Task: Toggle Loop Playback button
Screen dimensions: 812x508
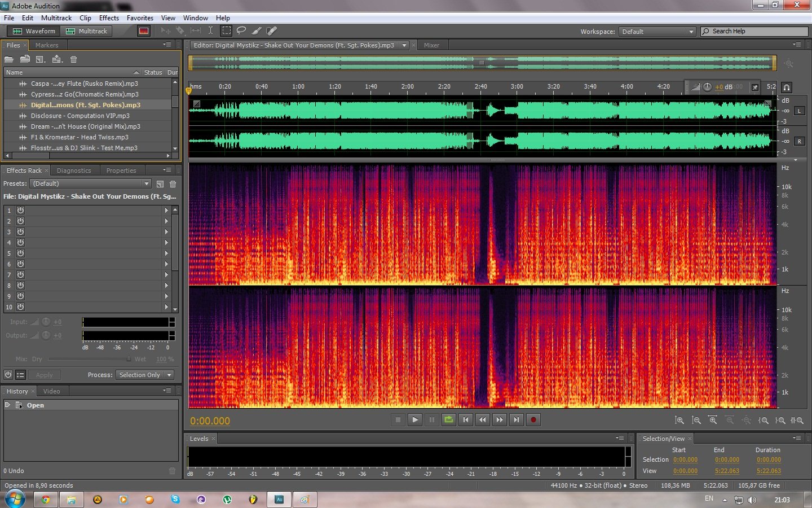Action: point(449,420)
